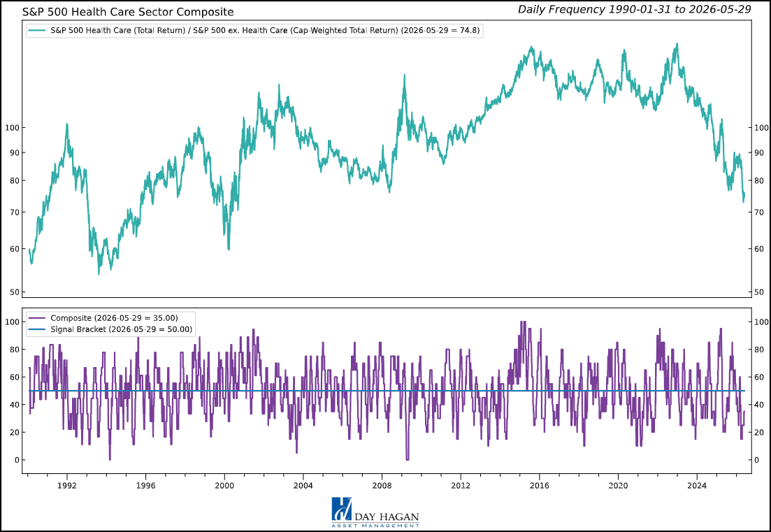Click the composite chart left-axis label 20
771x532 pixels.
tap(15, 433)
